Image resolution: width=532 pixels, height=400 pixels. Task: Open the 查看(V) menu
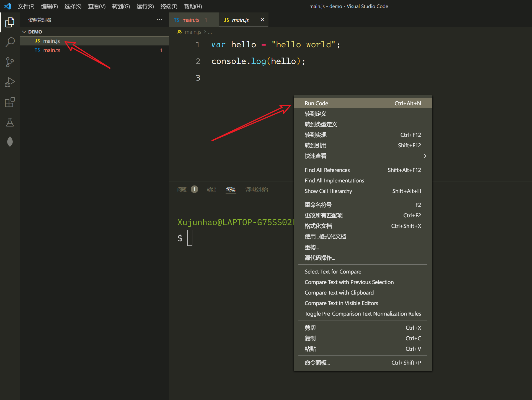coord(97,6)
